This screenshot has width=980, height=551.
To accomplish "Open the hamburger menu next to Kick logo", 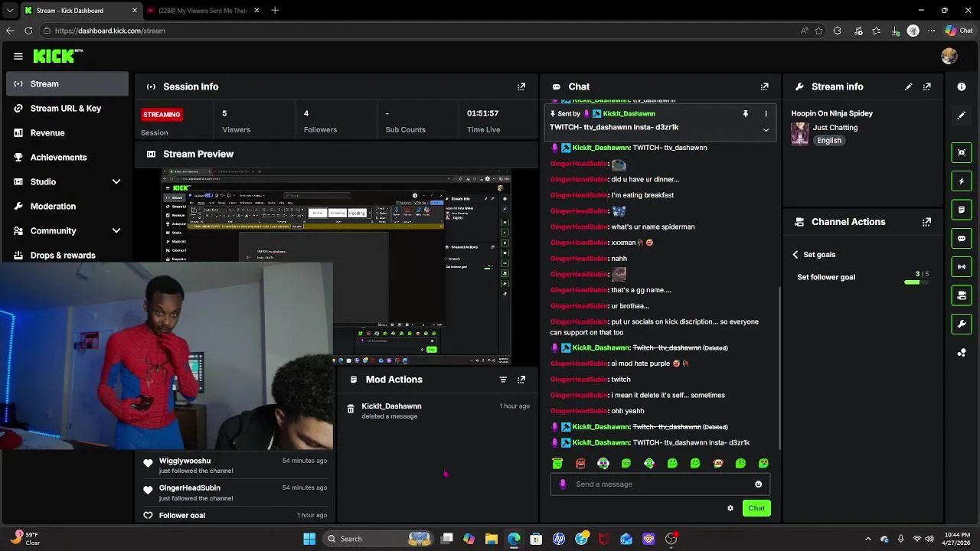I will [18, 56].
